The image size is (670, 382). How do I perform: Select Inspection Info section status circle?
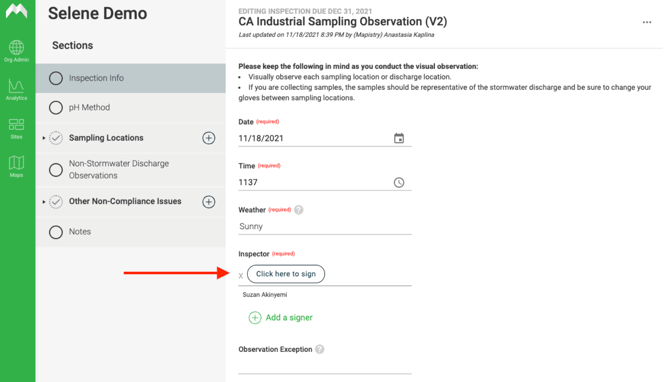56,78
